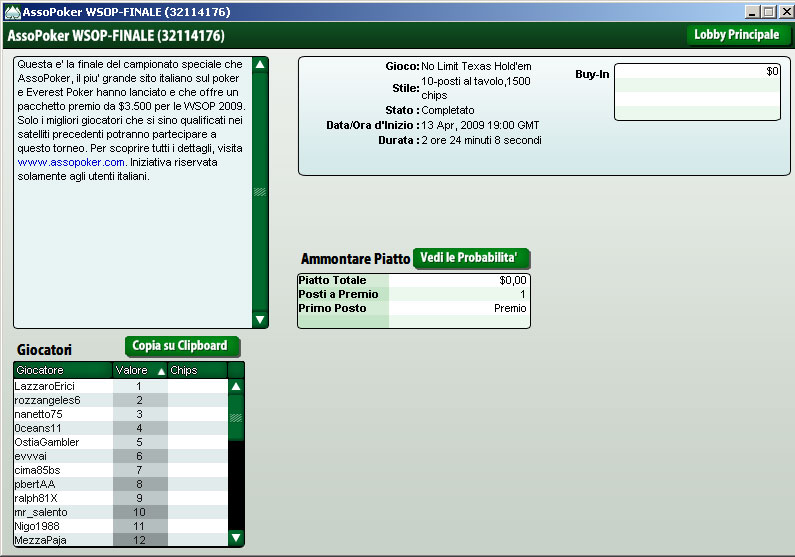This screenshot has height=557, width=795.
Task: Open the Lobby Principale button
Action: (738, 35)
